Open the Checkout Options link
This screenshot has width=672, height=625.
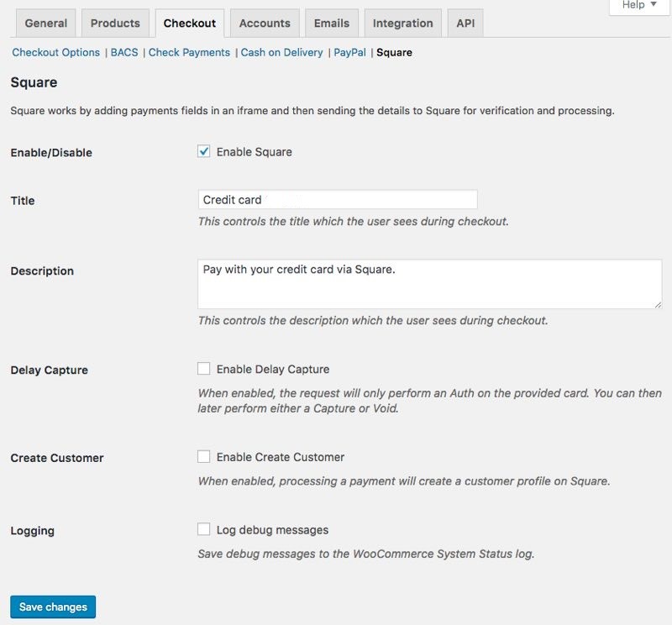coord(56,52)
